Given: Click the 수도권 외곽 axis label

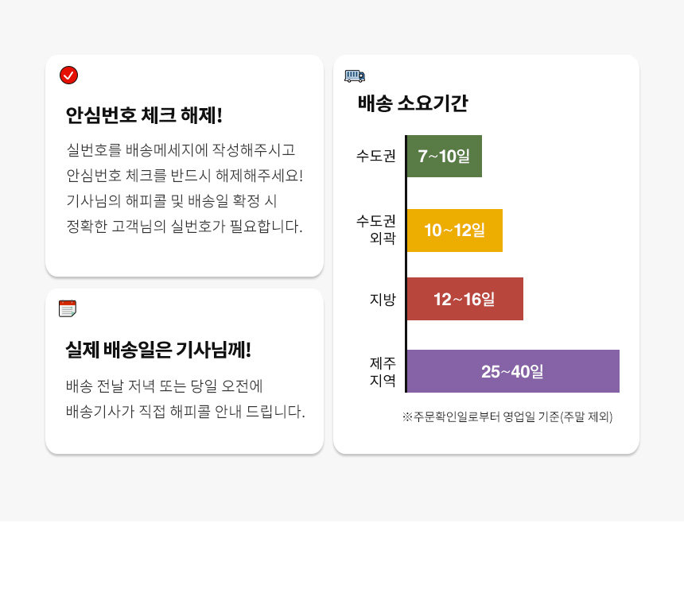Looking at the screenshot, I should [376, 229].
